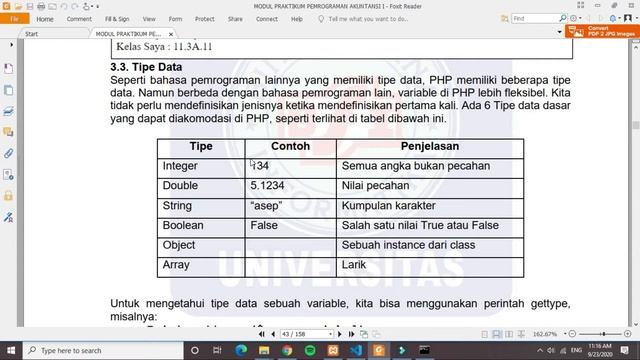Click the vertical scrollbar thumb
640x360 pixels.
click(x=636, y=125)
